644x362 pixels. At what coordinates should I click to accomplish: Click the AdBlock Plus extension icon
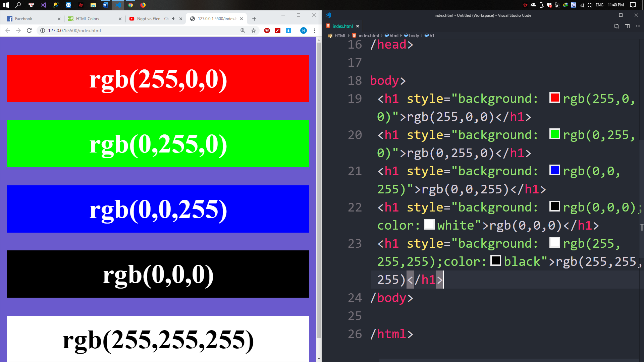[x=267, y=31]
